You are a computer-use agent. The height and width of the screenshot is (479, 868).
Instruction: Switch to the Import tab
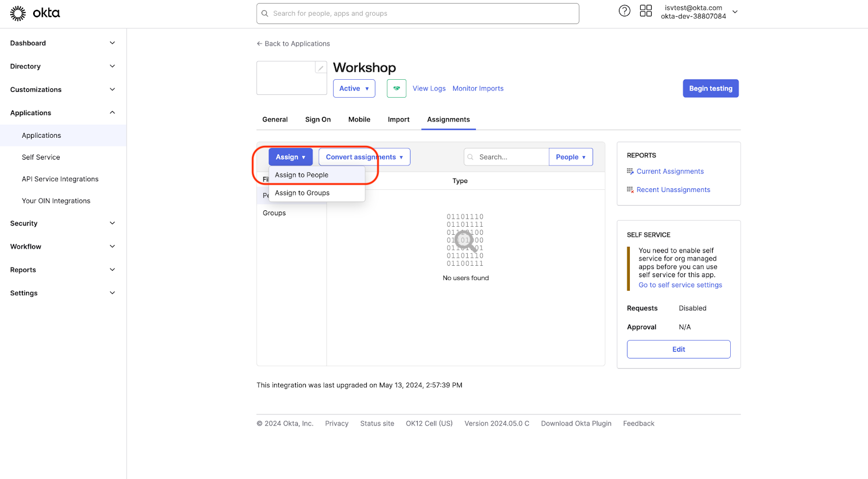(x=399, y=119)
